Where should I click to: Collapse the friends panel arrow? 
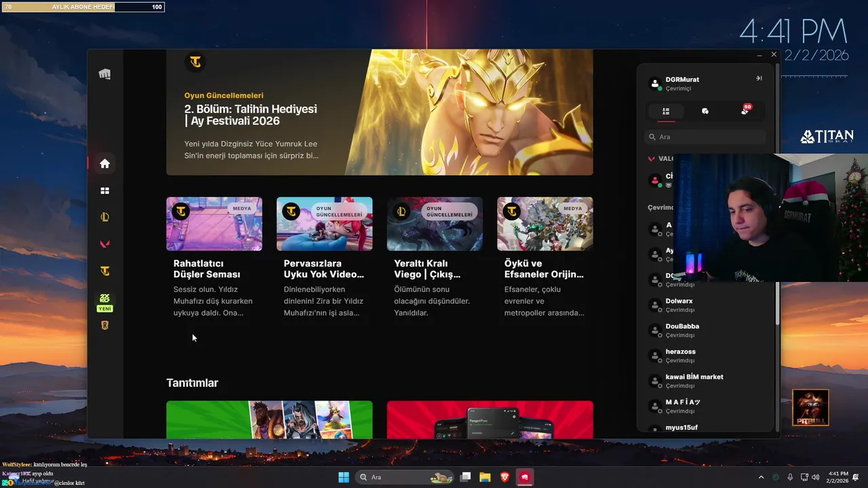click(x=759, y=79)
